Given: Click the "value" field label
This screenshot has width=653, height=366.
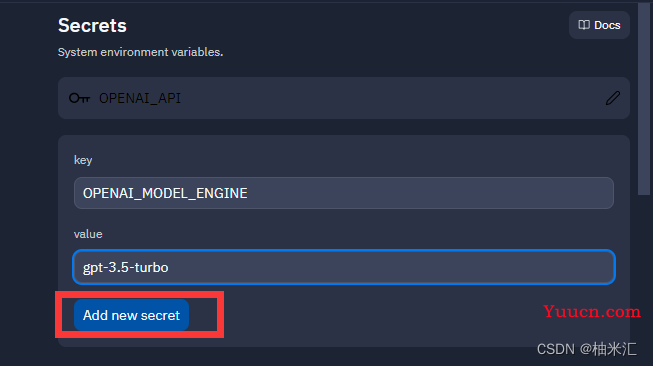Looking at the screenshot, I should pyautogui.click(x=88, y=234).
